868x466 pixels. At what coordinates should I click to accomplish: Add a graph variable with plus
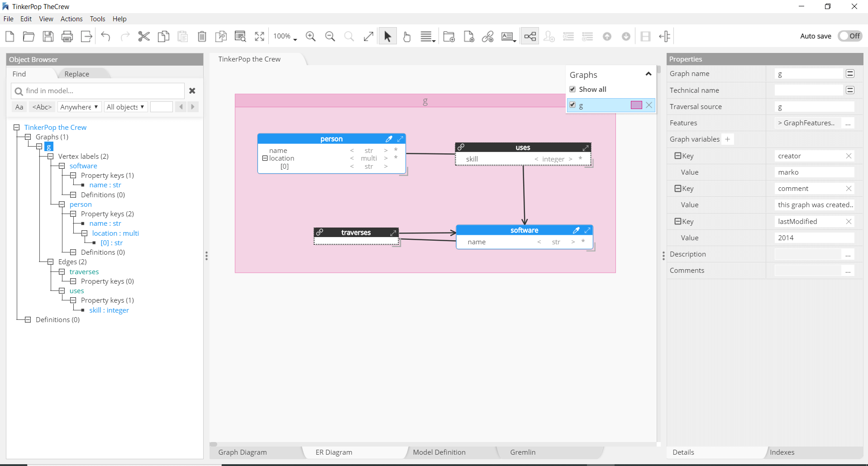[728, 139]
